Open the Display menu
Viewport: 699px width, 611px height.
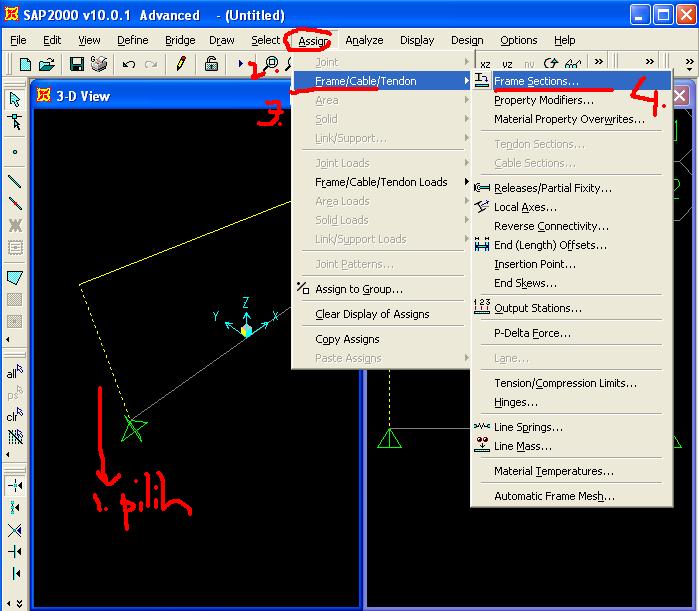click(417, 40)
